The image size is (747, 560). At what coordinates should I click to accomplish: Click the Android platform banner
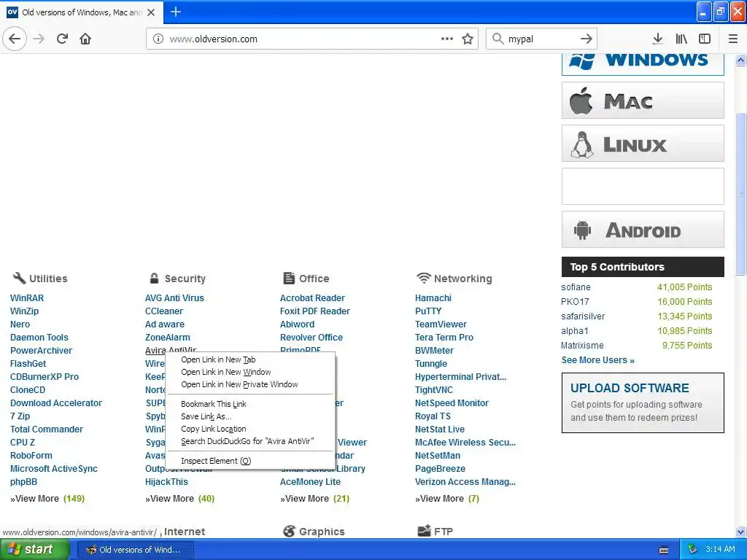643,230
